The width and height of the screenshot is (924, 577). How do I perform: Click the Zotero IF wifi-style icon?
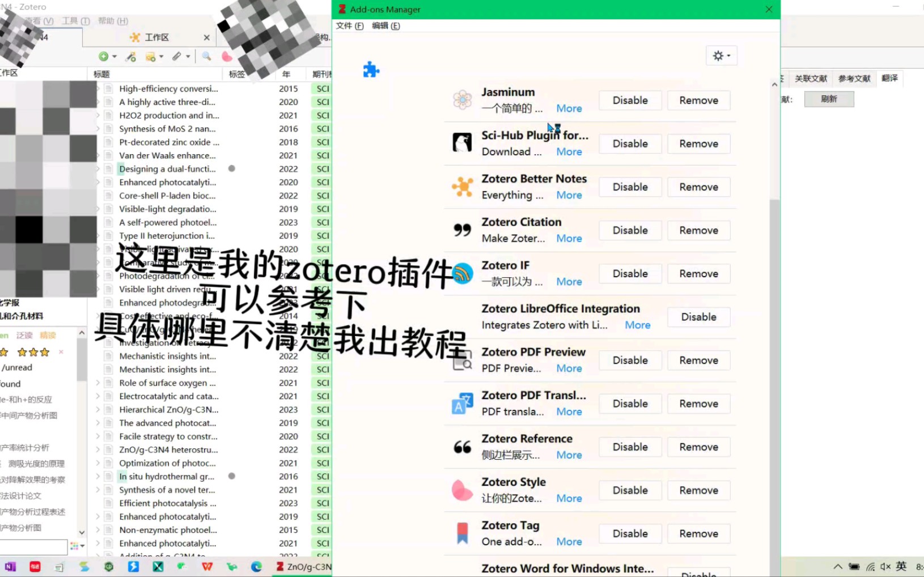click(463, 273)
